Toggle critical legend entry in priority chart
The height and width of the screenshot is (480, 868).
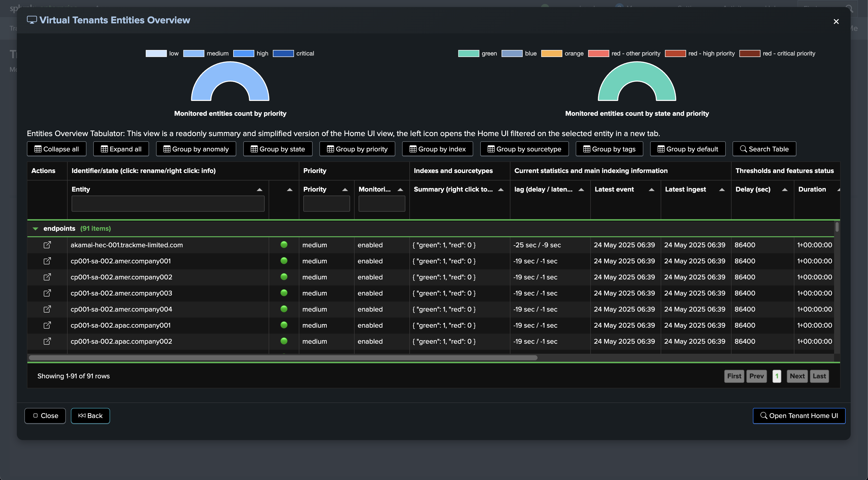click(293, 53)
